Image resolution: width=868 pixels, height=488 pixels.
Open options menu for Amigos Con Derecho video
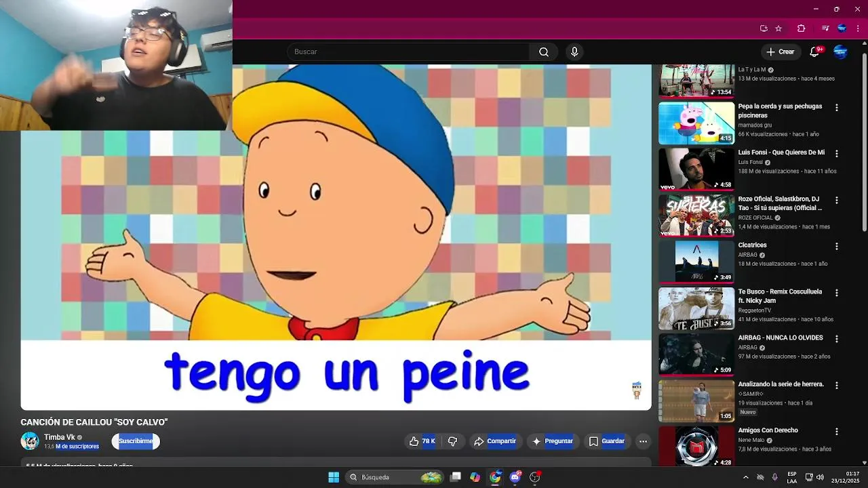837,432
